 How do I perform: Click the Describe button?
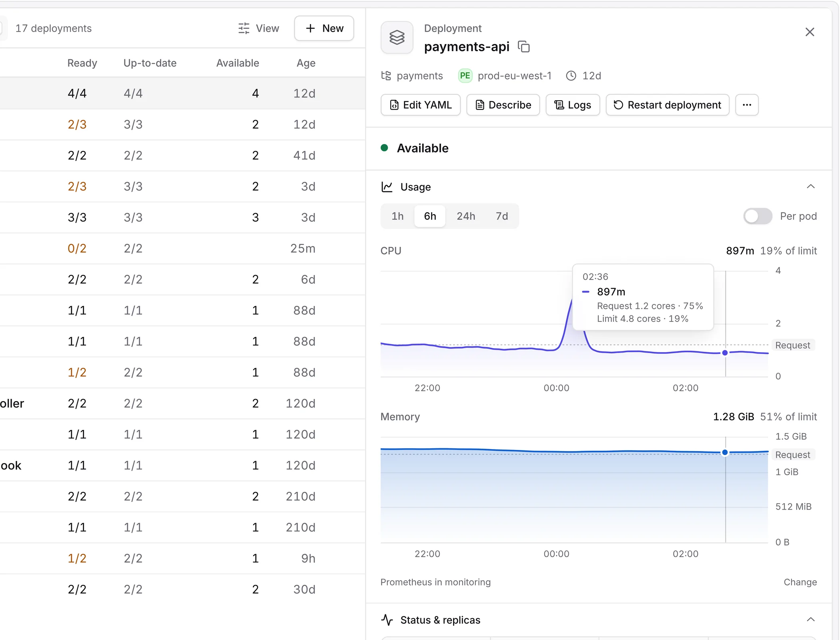(503, 105)
